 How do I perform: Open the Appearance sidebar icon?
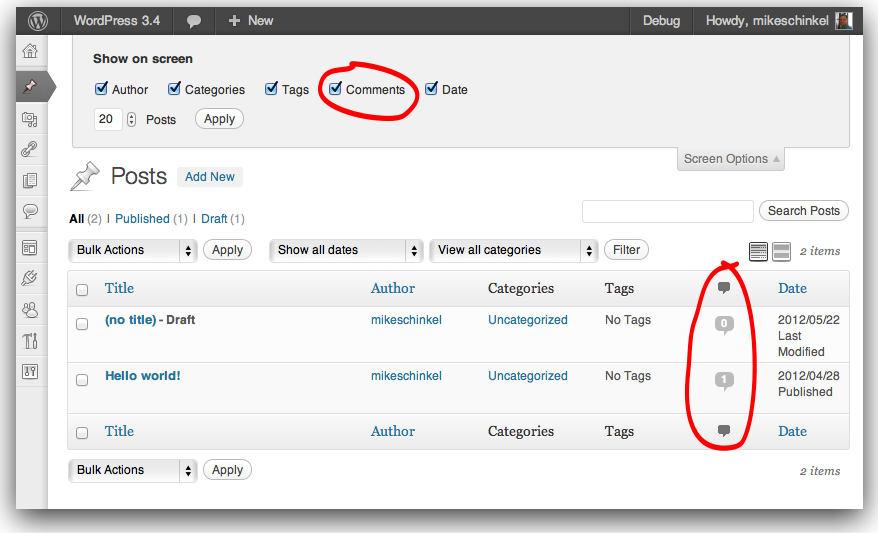click(30, 247)
